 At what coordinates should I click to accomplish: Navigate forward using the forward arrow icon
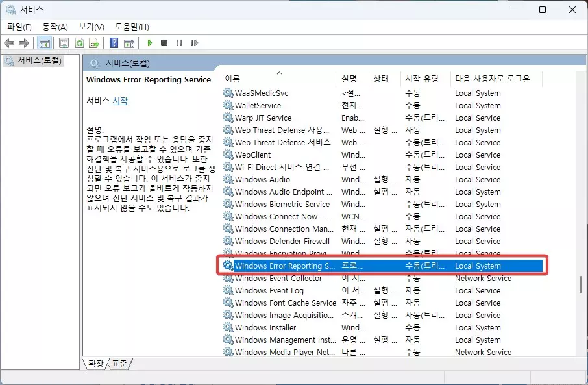(x=23, y=43)
